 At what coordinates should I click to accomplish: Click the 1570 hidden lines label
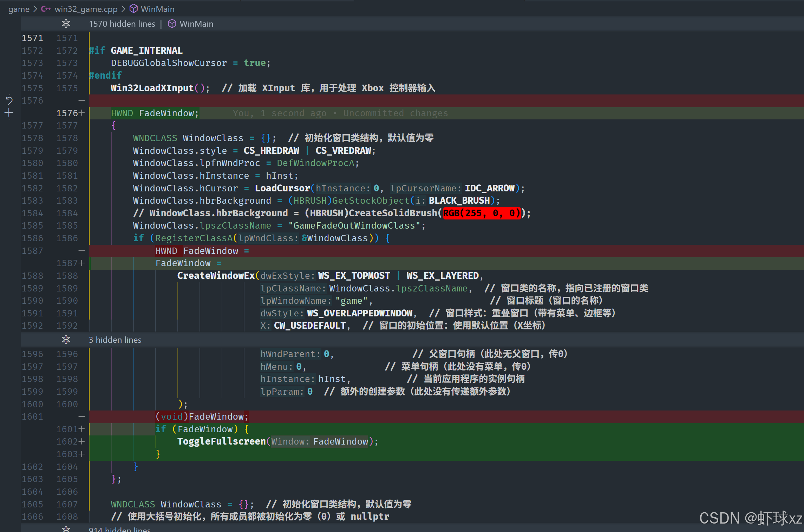point(122,24)
